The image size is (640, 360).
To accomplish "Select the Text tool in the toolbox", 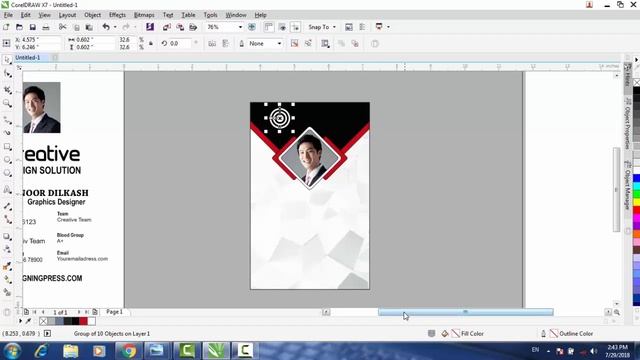I will (7, 189).
